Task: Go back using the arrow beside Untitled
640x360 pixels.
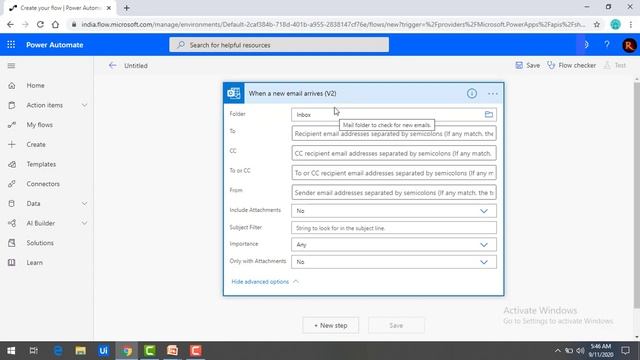Action: tap(113, 65)
